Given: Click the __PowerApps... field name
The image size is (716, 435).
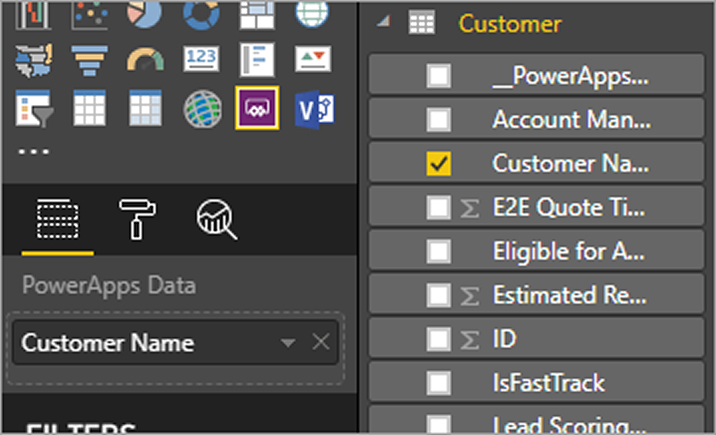Looking at the screenshot, I should point(570,76).
